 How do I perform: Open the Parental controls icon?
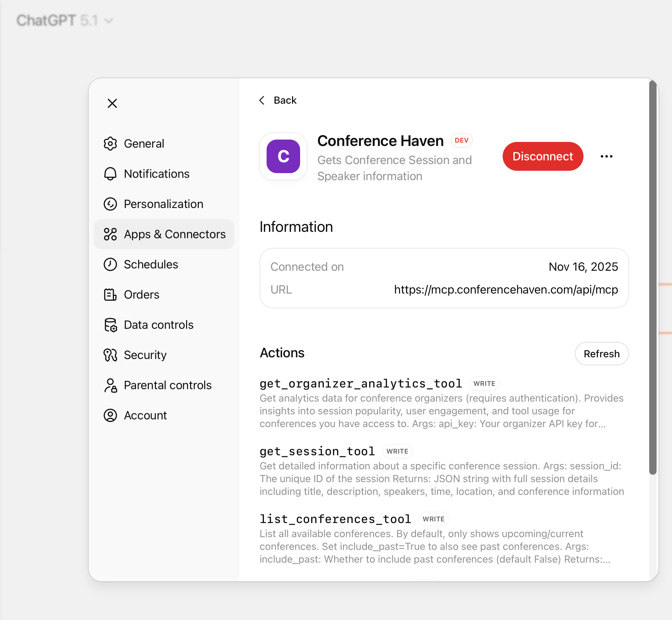click(110, 385)
